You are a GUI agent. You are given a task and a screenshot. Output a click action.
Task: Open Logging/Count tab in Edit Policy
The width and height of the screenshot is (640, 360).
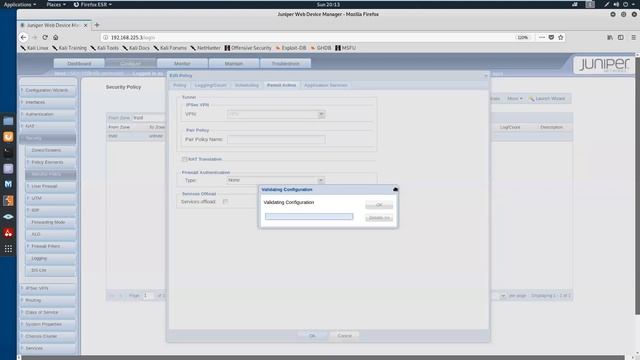[211, 85]
